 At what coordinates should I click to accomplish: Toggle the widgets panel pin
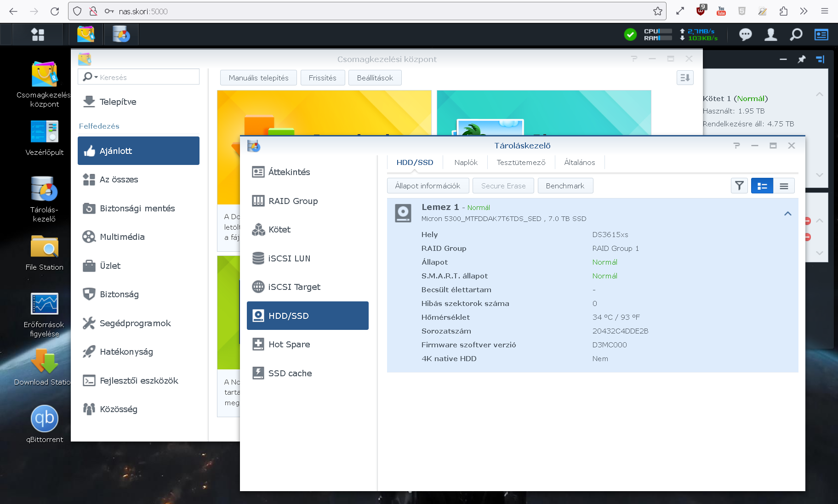802,59
